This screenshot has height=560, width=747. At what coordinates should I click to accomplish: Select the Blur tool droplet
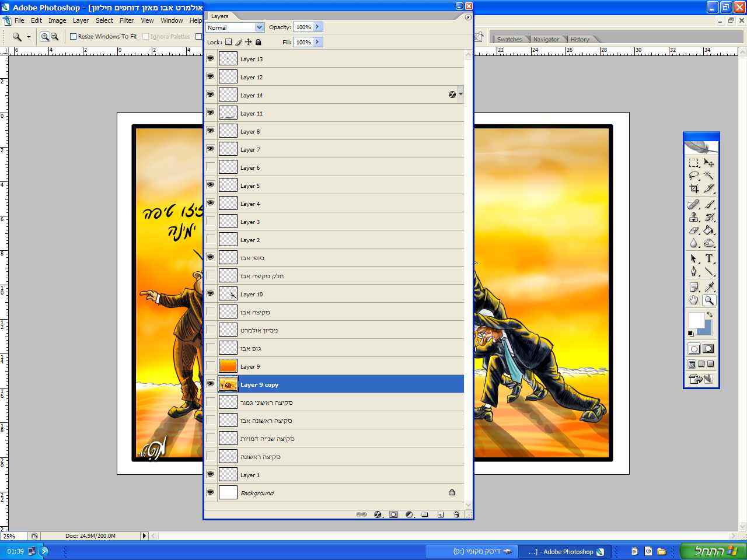694,243
